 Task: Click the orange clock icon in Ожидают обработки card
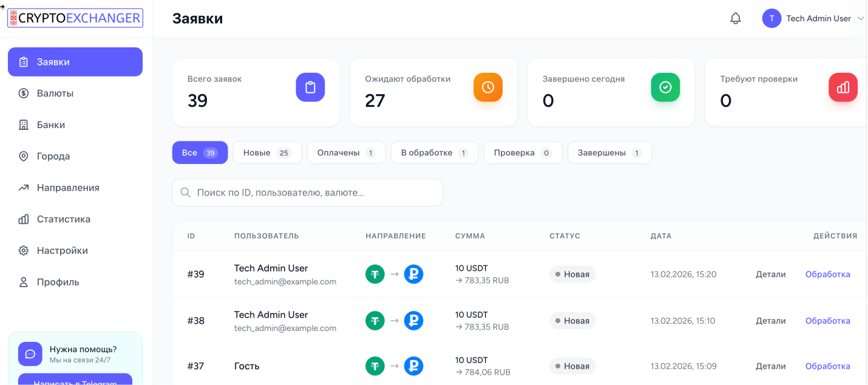tap(488, 87)
